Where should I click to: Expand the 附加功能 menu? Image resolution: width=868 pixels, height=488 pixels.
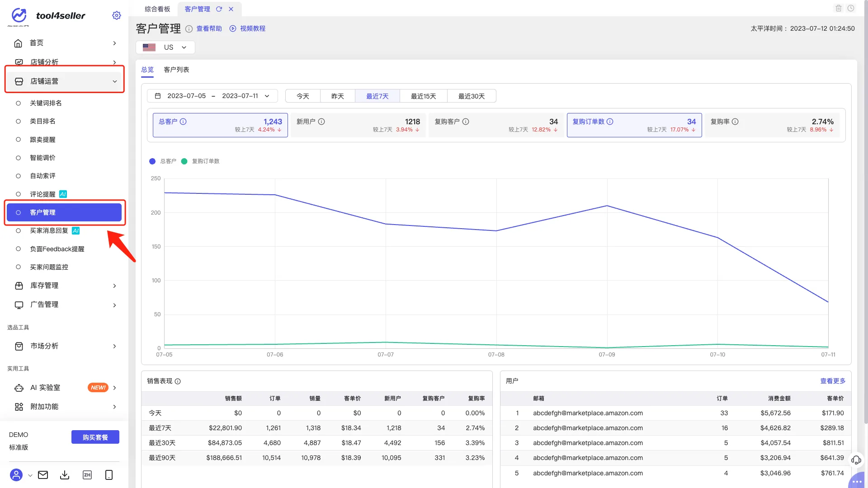[114, 407]
